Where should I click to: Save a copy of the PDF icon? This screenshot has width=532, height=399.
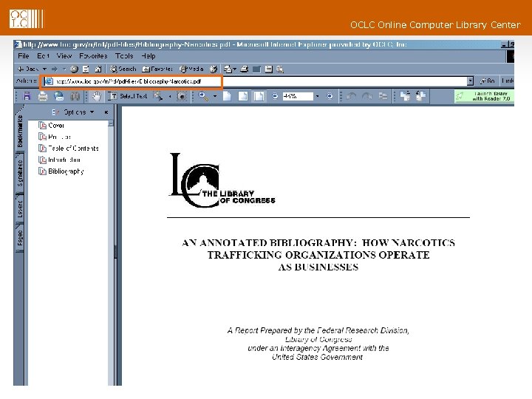coord(27,96)
